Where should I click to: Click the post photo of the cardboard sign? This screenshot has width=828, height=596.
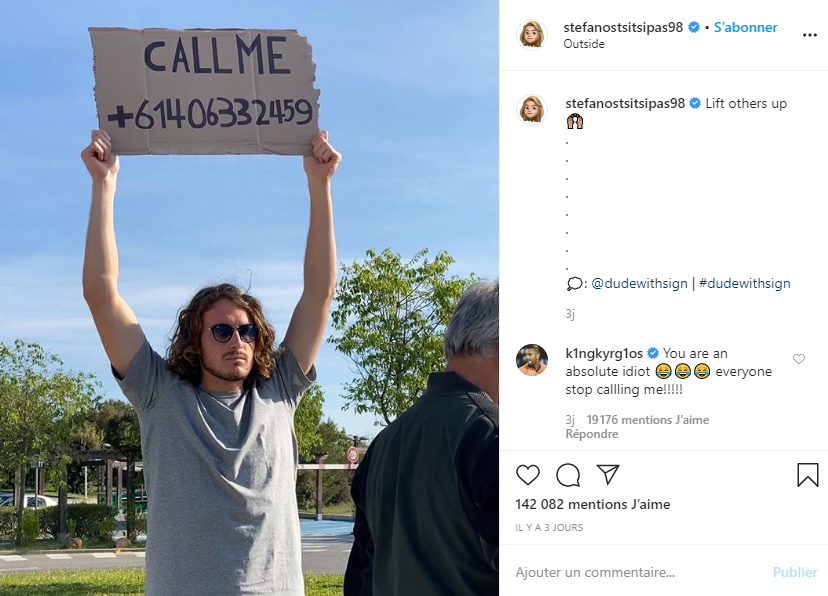(249, 298)
